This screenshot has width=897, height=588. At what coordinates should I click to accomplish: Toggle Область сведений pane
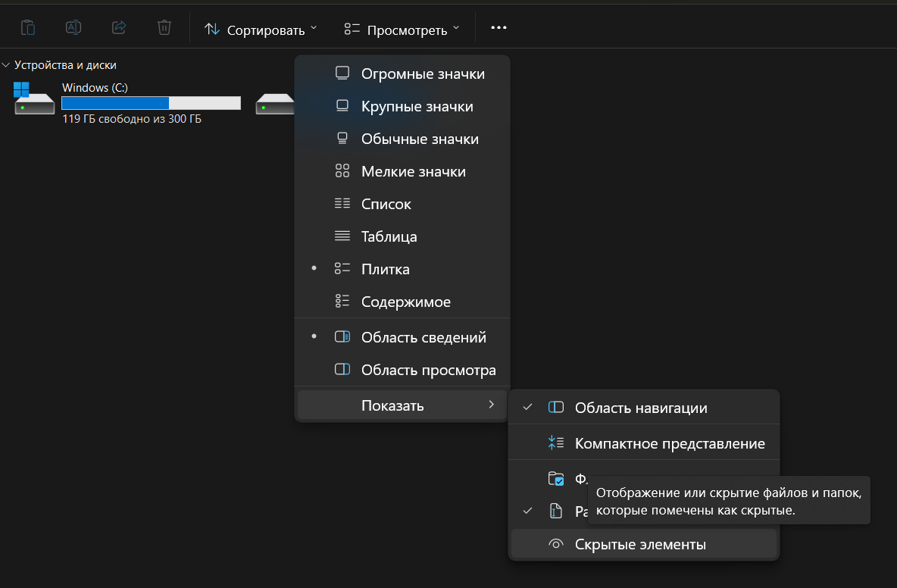pyautogui.click(x=423, y=337)
